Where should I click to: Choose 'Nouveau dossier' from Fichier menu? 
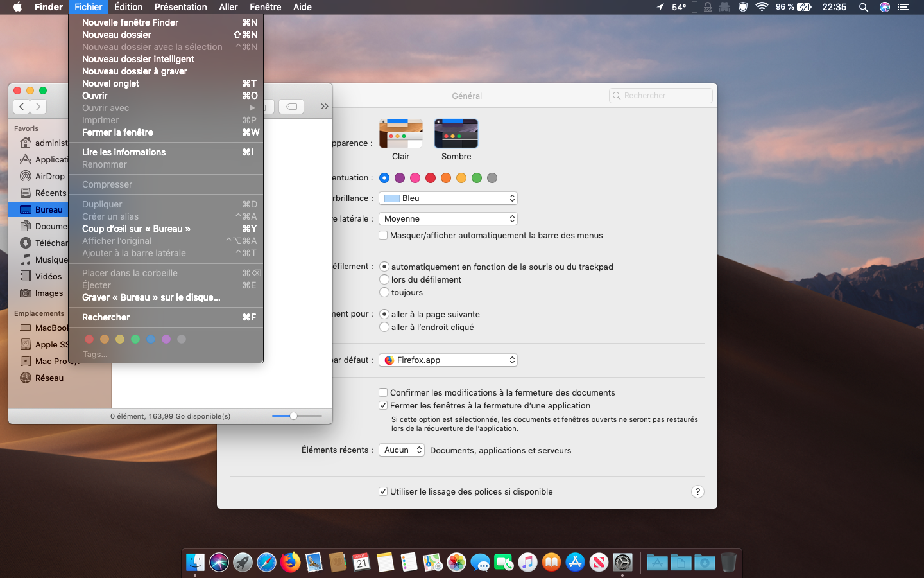pos(117,35)
